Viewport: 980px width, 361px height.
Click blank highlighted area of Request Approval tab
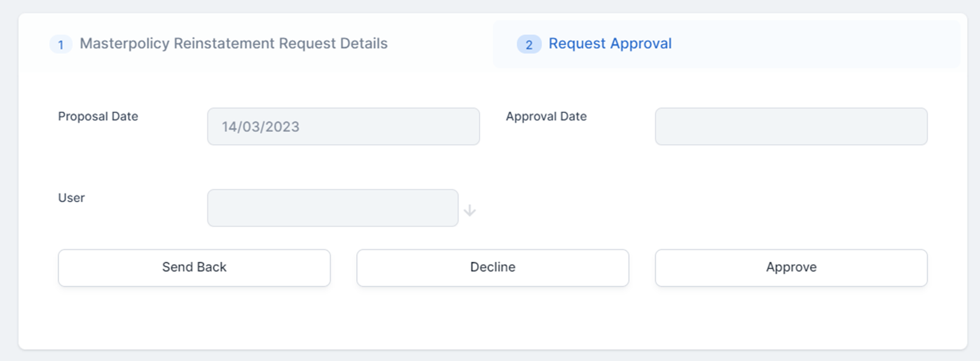point(814,44)
